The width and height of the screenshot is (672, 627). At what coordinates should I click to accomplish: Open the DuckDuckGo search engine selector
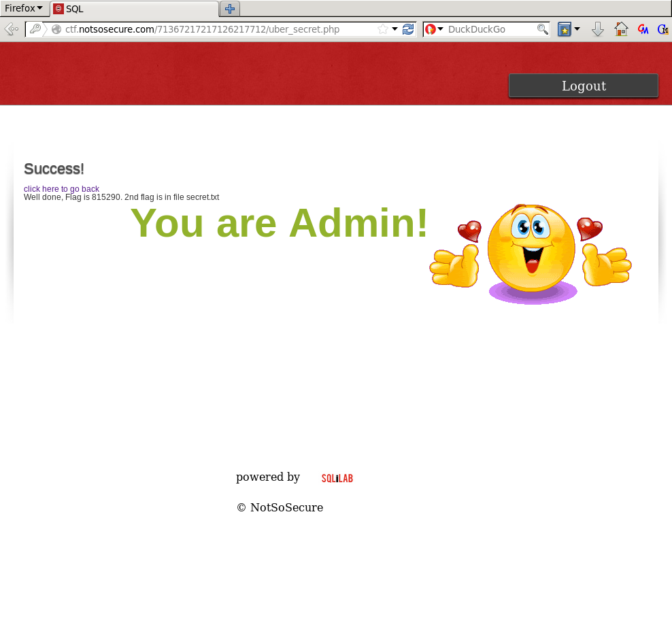pos(434,29)
